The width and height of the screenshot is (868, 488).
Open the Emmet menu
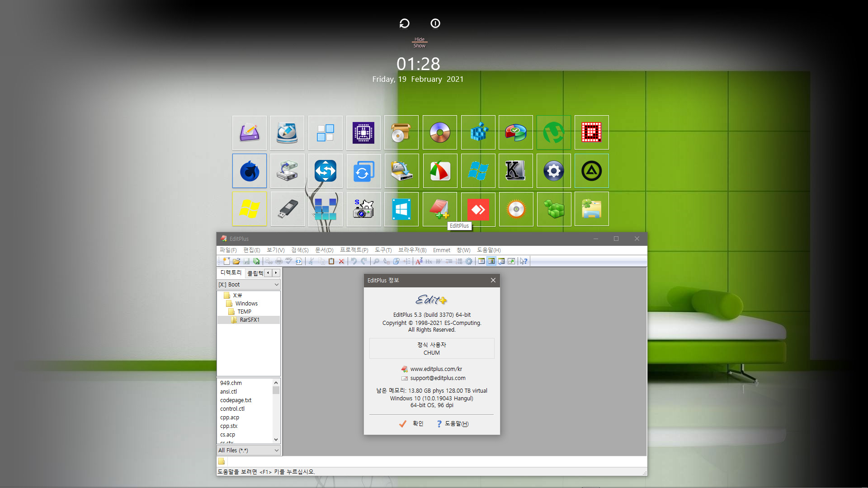[442, 250]
